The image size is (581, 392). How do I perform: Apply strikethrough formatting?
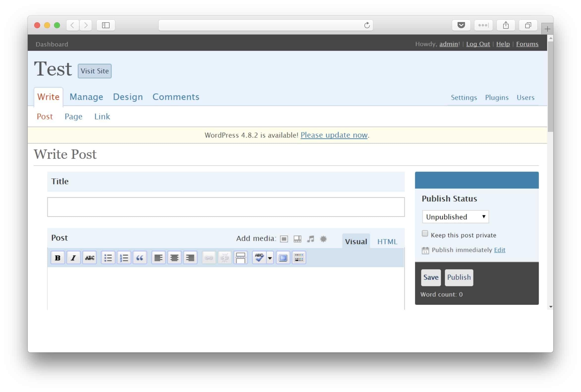[x=89, y=257]
